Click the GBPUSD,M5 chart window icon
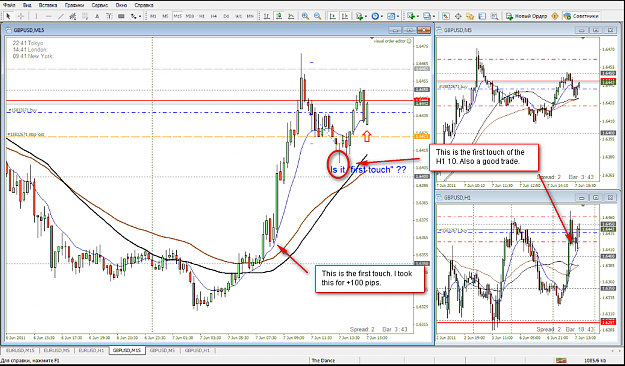 pyautogui.click(x=439, y=30)
